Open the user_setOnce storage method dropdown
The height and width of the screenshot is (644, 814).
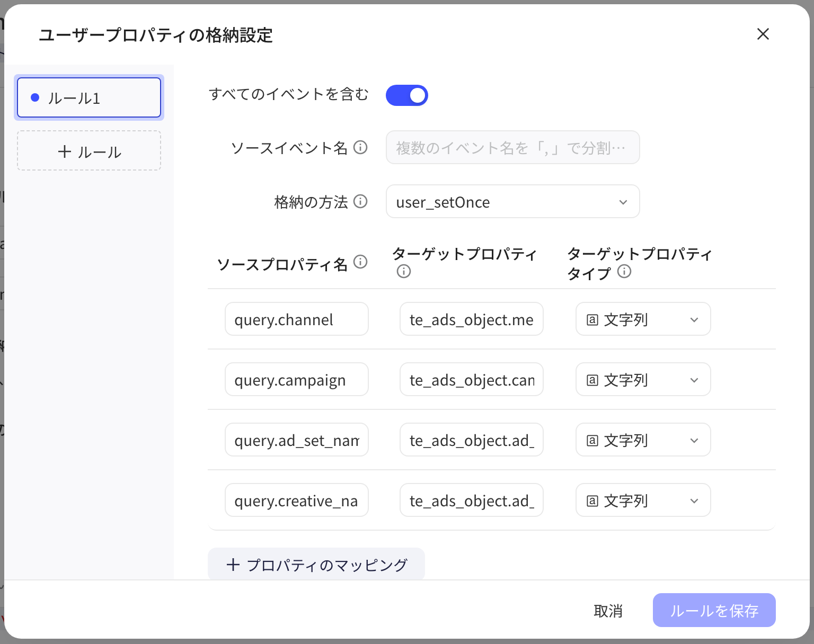(x=513, y=201)
